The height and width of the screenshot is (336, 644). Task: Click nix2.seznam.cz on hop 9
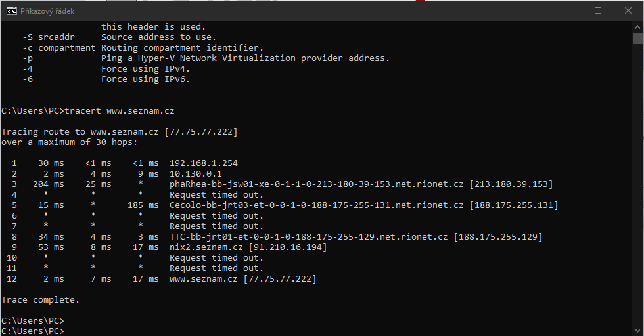pyautogui.click(x=206, y=247)
